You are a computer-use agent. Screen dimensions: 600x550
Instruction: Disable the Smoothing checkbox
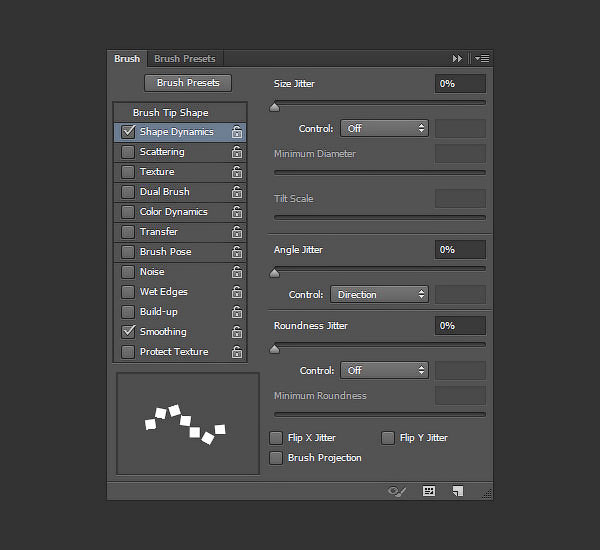[128, 331]
